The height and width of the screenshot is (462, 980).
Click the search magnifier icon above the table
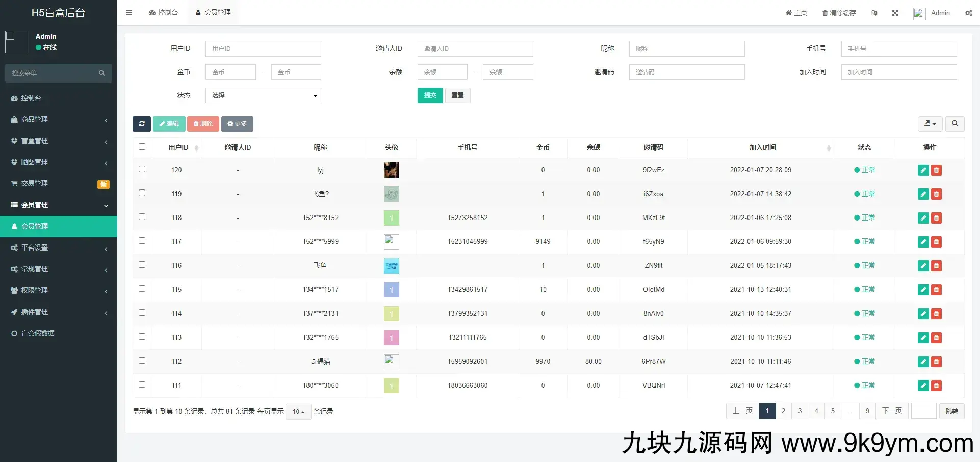coord(955,124)
